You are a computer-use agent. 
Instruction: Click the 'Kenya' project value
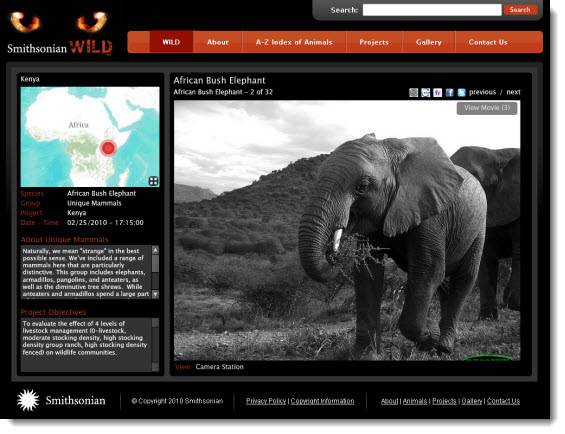pyautogui.click(x=76, y=213)
